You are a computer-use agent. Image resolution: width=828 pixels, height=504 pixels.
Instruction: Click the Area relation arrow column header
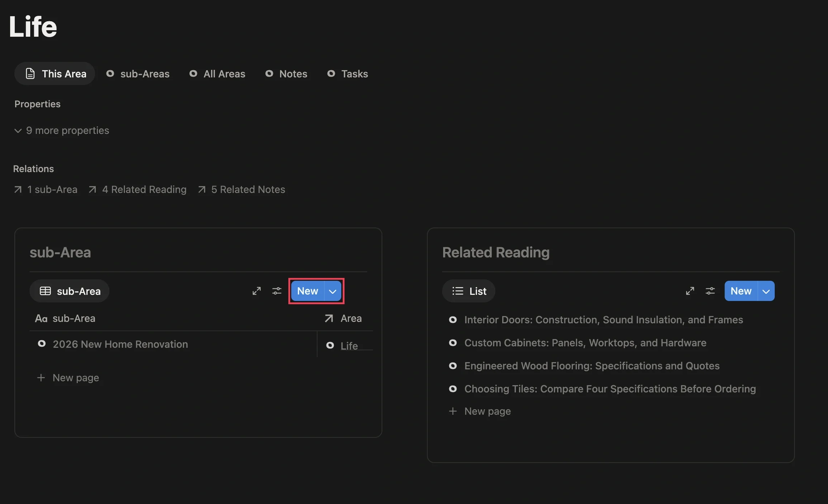[x=343, y=318]
